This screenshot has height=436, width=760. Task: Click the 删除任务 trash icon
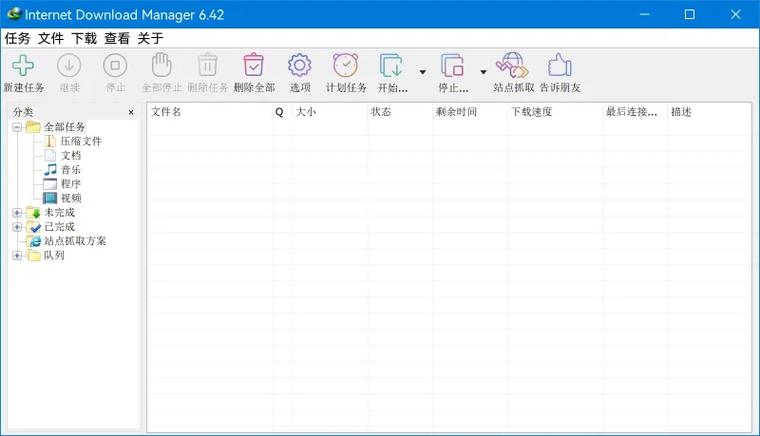pos(207,65)
